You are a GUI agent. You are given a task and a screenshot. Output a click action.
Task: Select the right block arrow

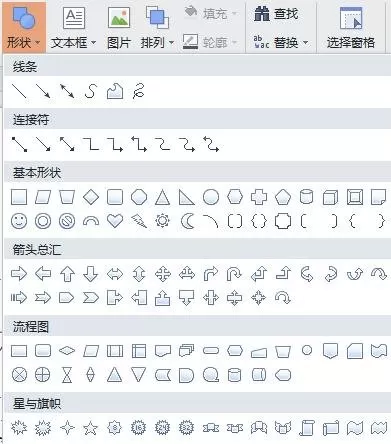tap(19, 274)
